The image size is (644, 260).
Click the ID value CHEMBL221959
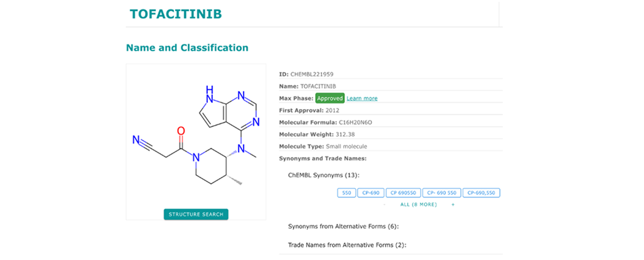(312, 74)
